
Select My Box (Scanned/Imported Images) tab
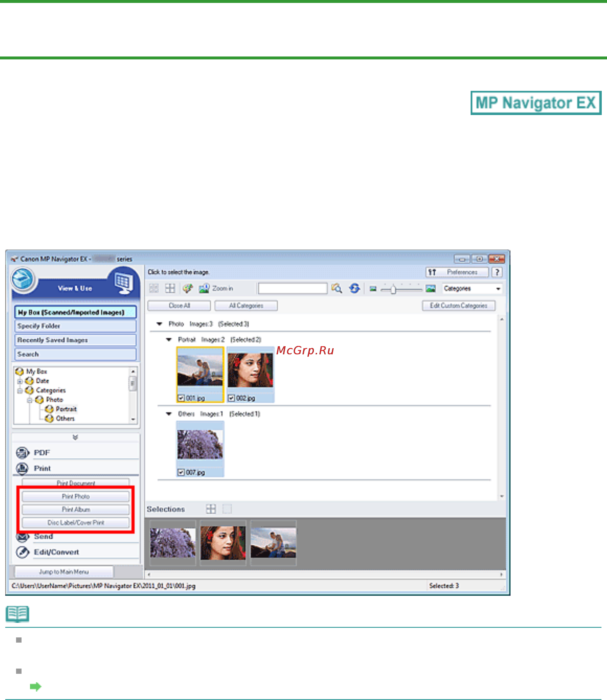coord(75,312)
